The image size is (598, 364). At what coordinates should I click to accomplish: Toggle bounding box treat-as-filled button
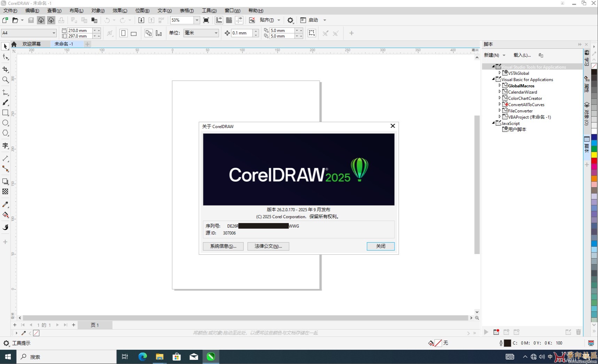tap(312, 33)
